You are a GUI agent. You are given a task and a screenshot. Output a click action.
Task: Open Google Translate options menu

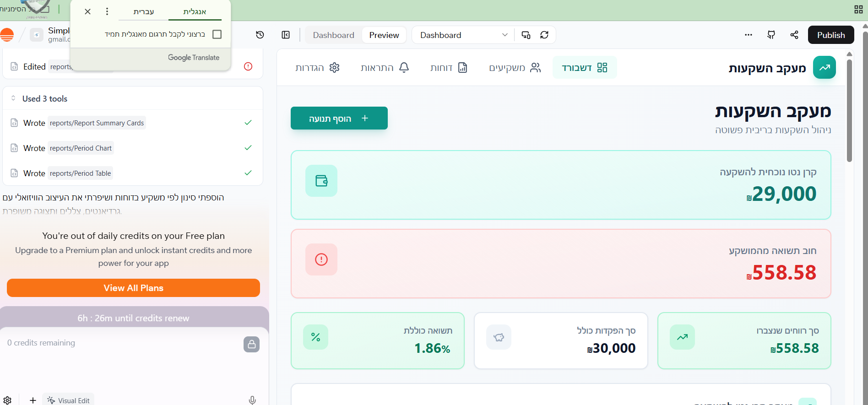coord(107,11)
